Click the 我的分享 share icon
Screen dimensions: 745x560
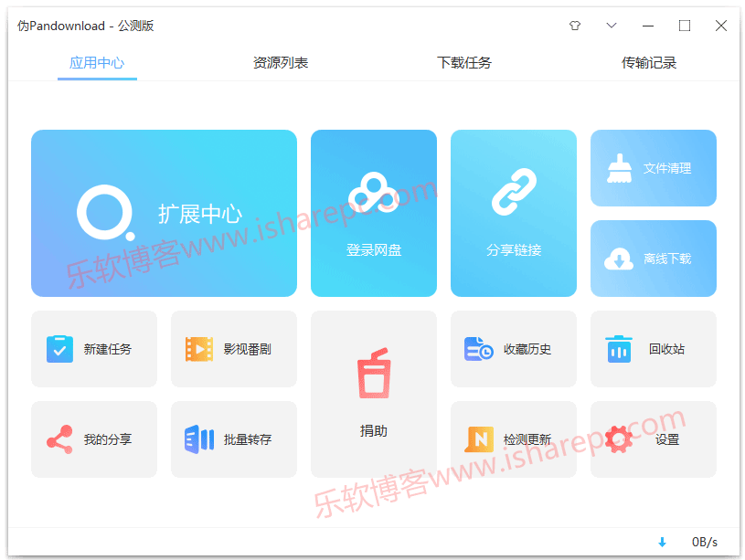[x=60, y=439]
